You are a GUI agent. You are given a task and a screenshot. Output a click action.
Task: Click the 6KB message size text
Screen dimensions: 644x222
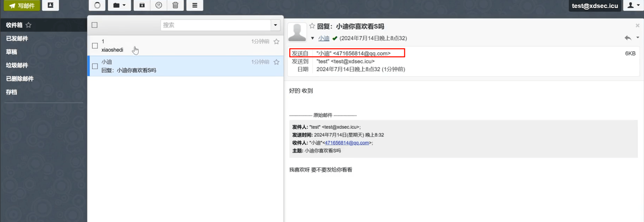[630, 53]
